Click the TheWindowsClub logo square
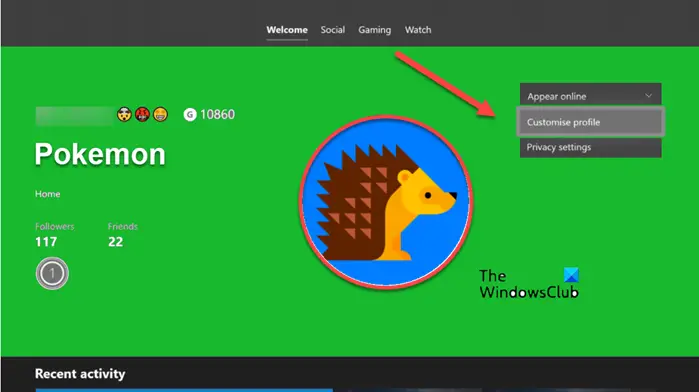699x392 pixels. click(571, 275)
